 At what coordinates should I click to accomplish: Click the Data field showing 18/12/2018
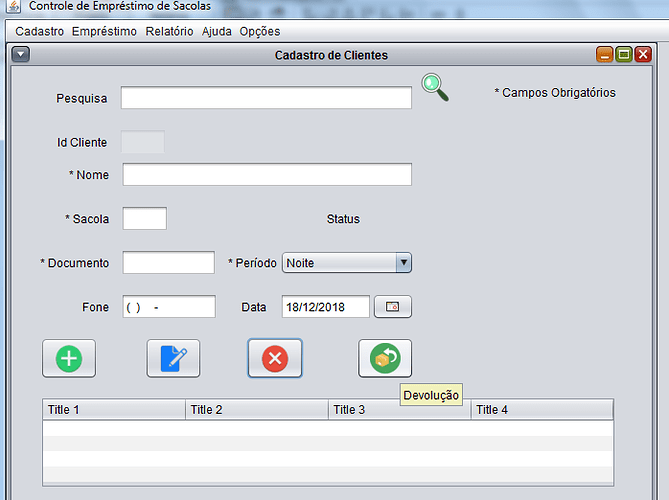pos(326,307)
